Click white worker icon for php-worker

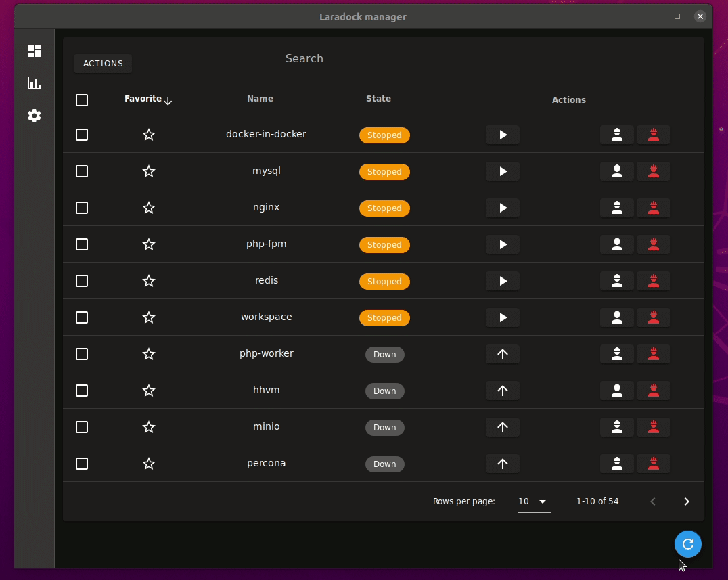(x=617, y=355)
